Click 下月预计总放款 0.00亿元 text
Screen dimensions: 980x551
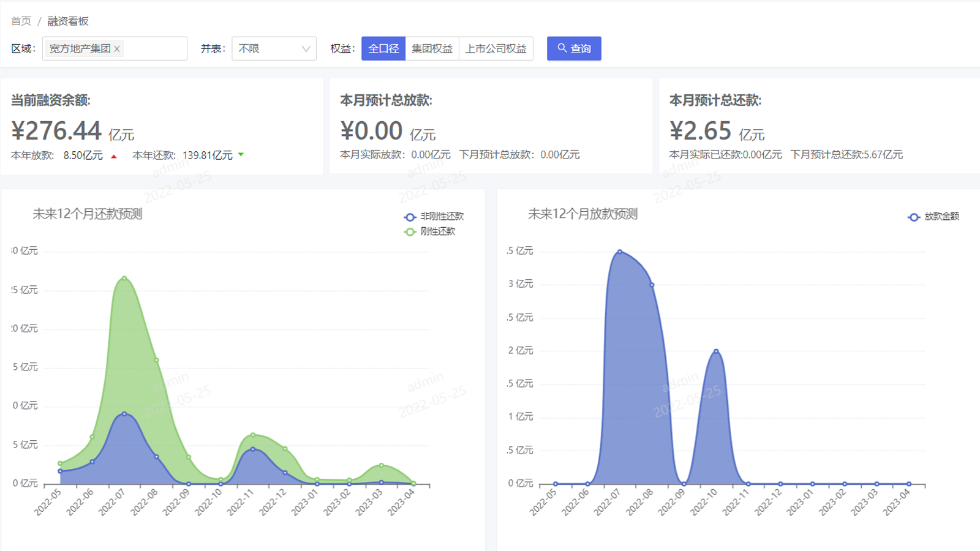pyautogui.click(x=519, y=155)
